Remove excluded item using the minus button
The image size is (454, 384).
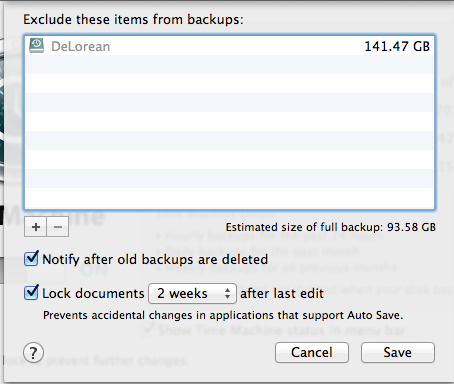[x=58, y=227]
